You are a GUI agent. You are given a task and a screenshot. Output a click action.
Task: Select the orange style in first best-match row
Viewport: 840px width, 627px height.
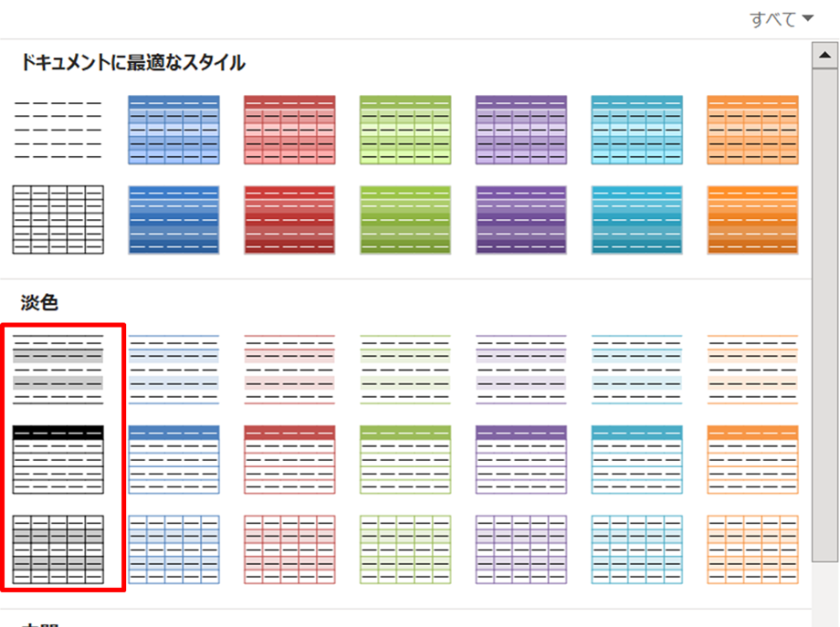(x=751, y=128)
